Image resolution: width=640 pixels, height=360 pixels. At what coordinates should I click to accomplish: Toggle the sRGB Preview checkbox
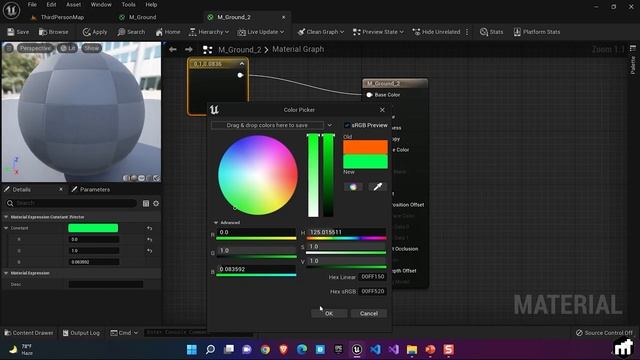coord(347,125)
